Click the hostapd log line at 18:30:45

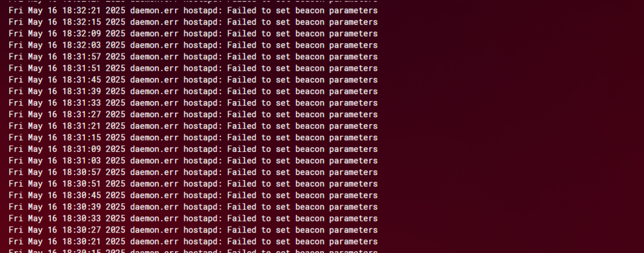pos(193,195)
